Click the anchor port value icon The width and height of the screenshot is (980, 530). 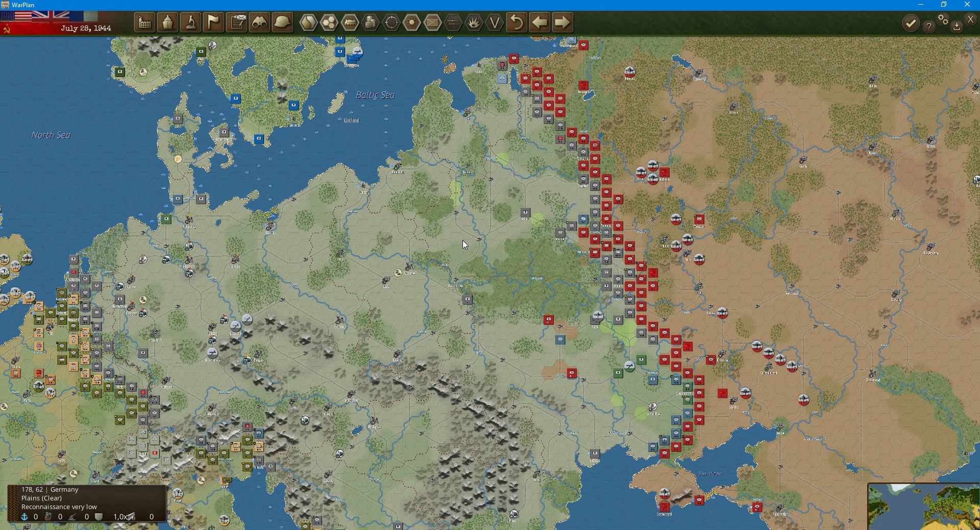tap(24, 517)
